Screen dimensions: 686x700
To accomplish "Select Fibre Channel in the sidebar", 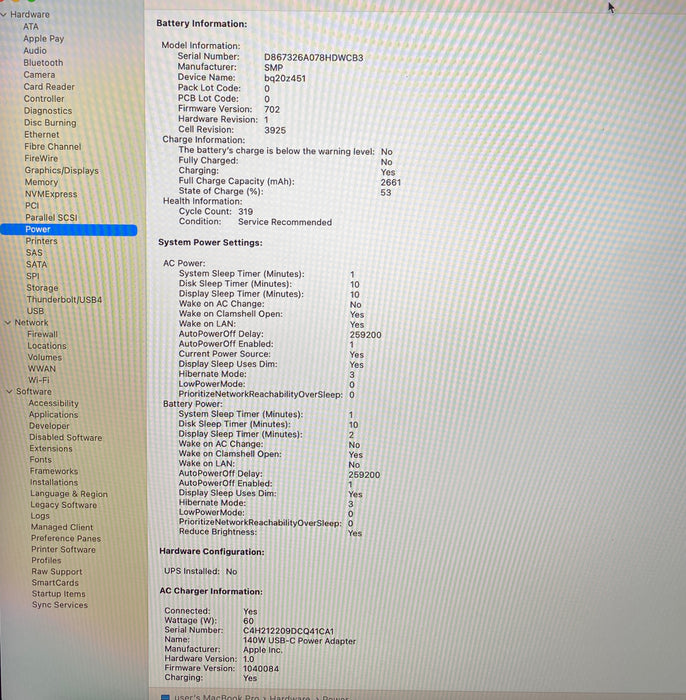I will click(53, 146).
